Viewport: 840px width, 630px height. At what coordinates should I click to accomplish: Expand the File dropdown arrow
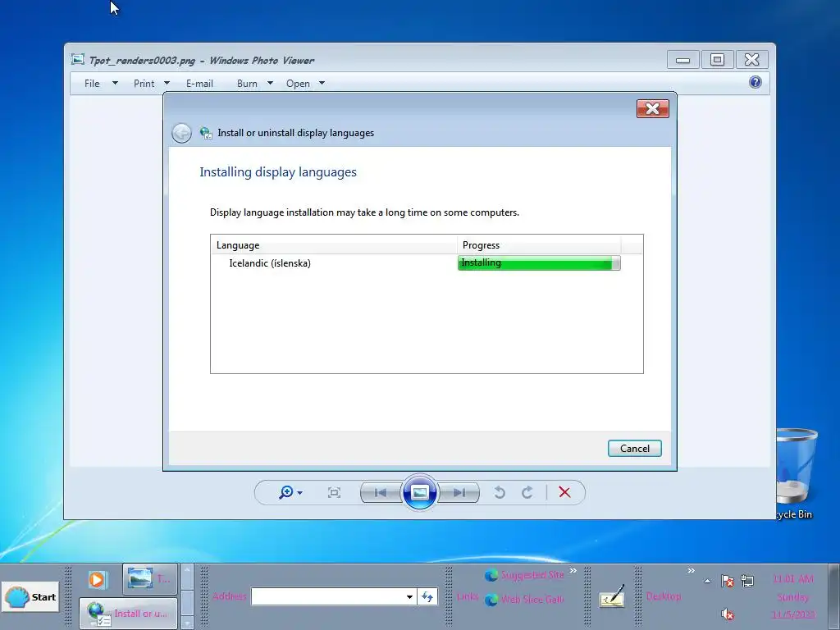click(115, 83)
